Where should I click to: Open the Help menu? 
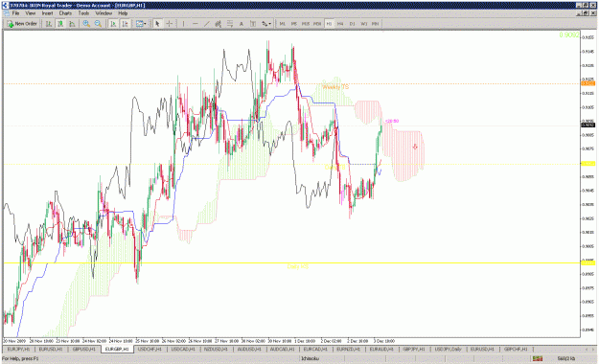[123, 13]
